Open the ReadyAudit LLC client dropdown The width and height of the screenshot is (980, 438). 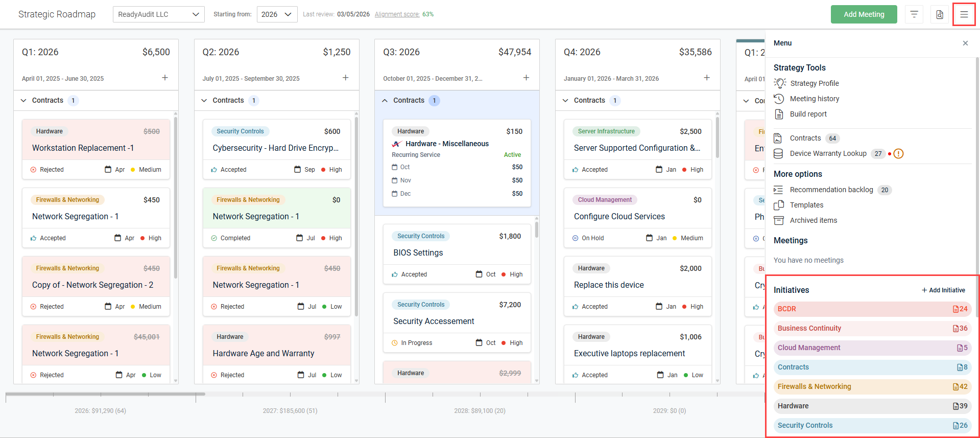click(x=158, y=14)
